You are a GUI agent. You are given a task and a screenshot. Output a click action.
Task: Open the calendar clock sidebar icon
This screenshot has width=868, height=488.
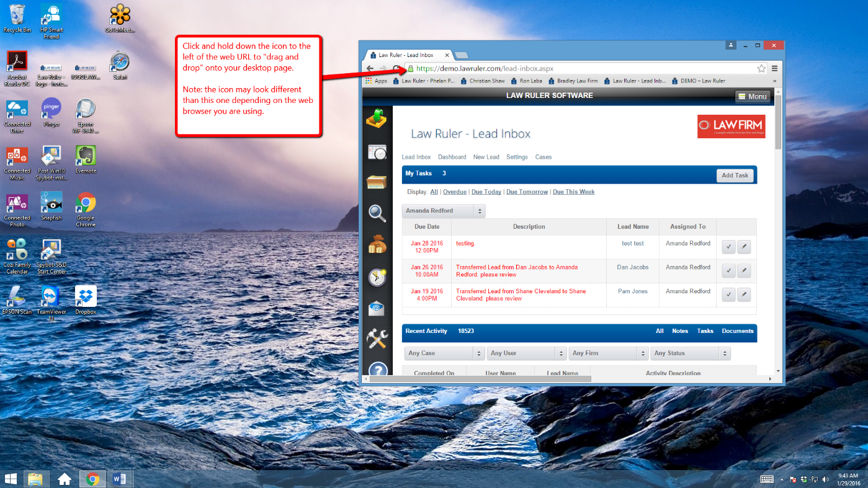[377, 151]
